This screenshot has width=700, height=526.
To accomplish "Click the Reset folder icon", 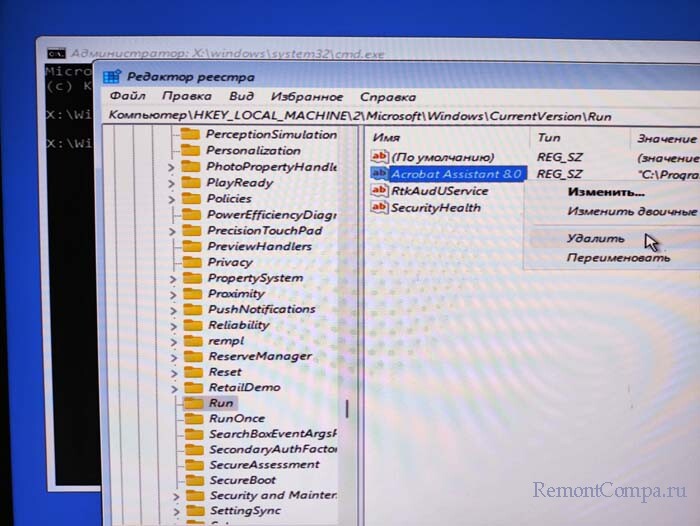I will pyautogui.click(x=194, y=372).
